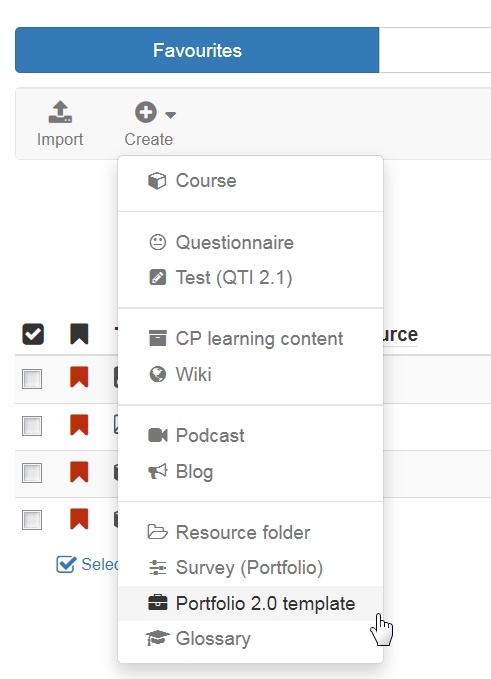This screenshot has height=679, width=491.
Task: Click the Blog megaphone icon
Action: [158, 471]
